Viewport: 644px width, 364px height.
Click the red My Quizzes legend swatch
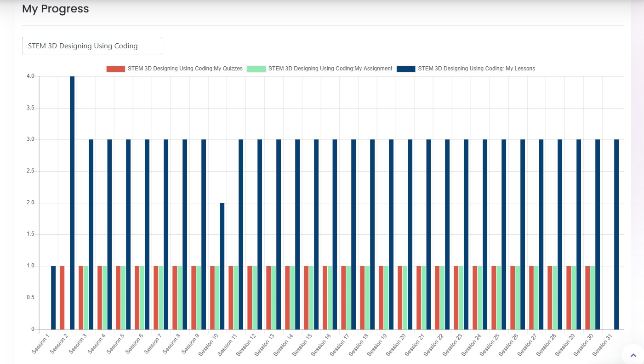[x=115, y=69]
